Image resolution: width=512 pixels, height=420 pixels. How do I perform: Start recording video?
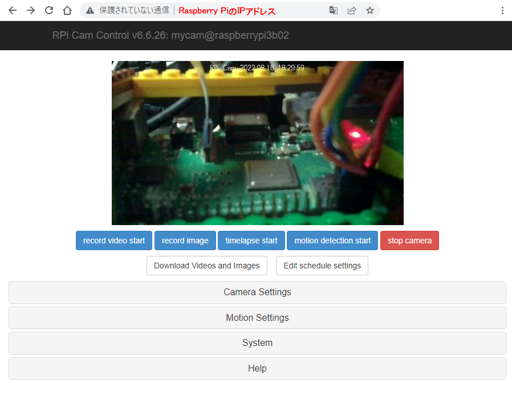(114, 240)
